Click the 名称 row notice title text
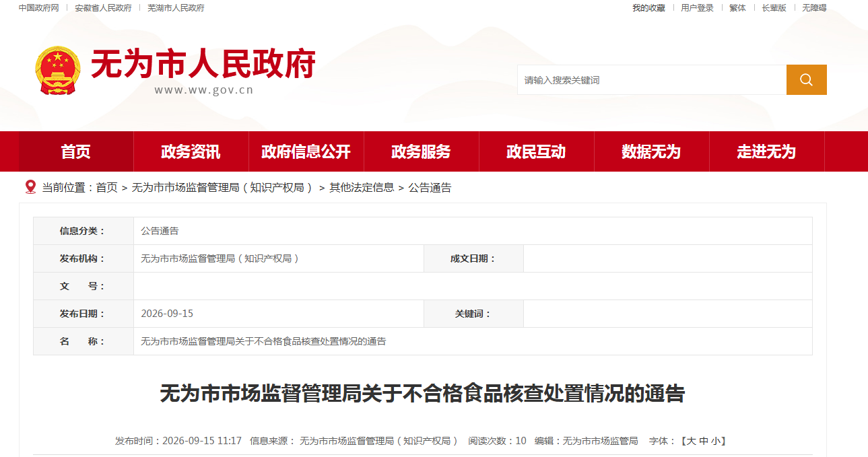Viewport: 868px width, 457px height. [263, 341]
